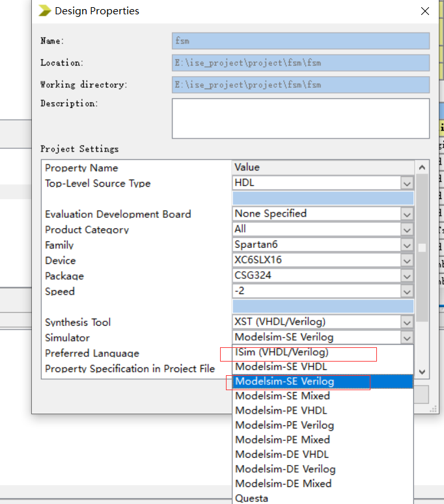
Task: Click the Project Settings scrollbar thumb
Action: (422, 248)
